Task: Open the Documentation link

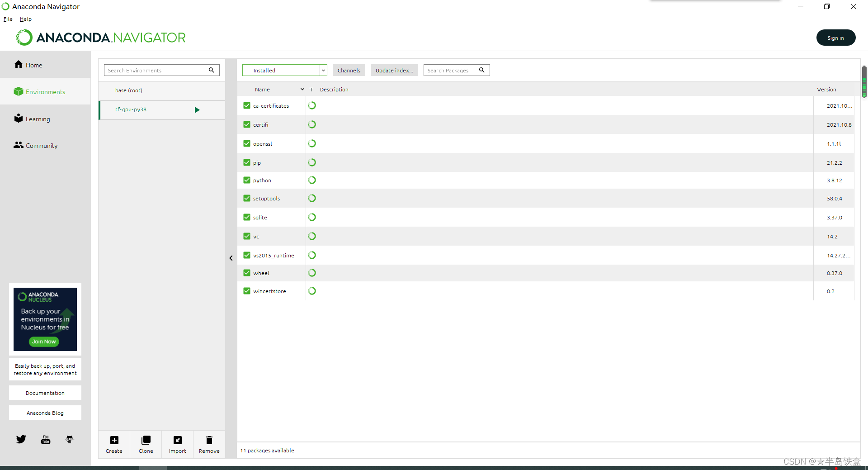Action: pos(45,393)
